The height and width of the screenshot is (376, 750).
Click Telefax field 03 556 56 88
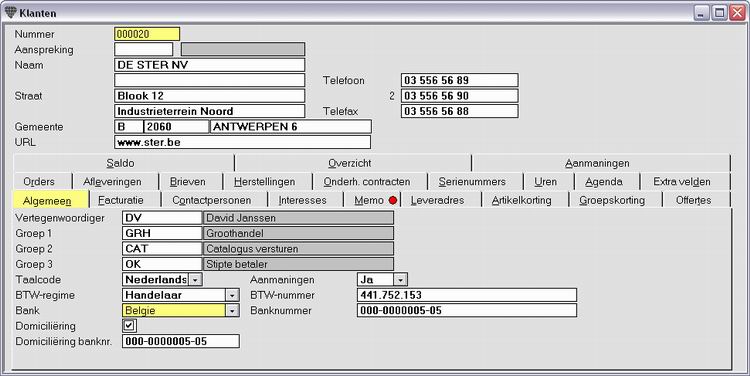460,111
